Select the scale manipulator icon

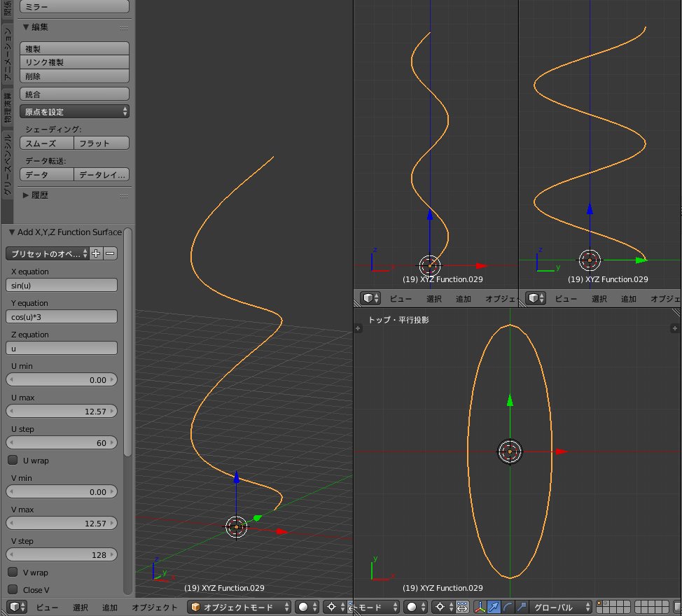pyautogui.click(x=520, y=606)
